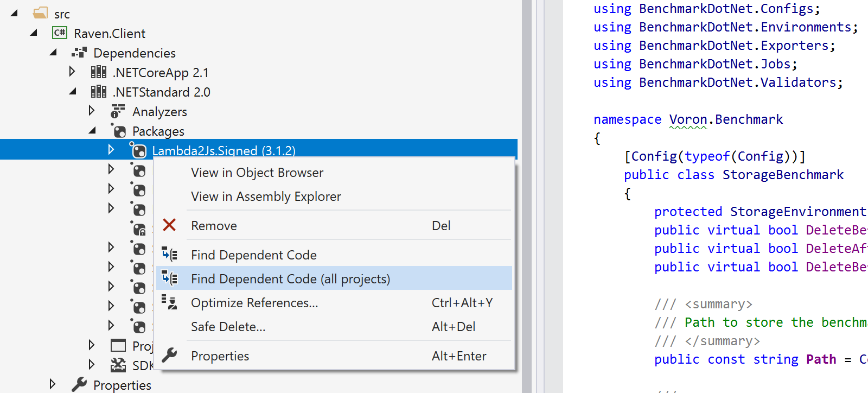The image size is (868, 393).
Task: Expand the Lambda2Js.Signed package node
Action: click(x=111, y=149)
